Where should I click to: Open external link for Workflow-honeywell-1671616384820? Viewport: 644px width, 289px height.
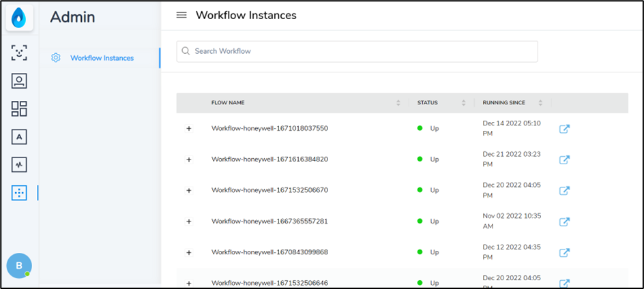click(564, 159)
